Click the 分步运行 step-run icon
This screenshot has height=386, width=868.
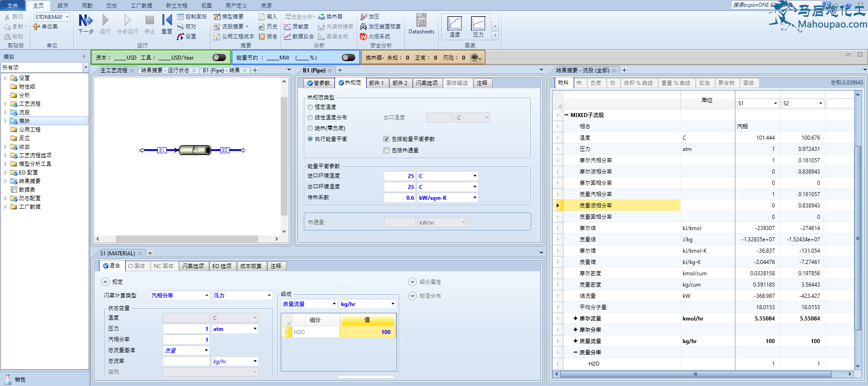pos(127,20)
